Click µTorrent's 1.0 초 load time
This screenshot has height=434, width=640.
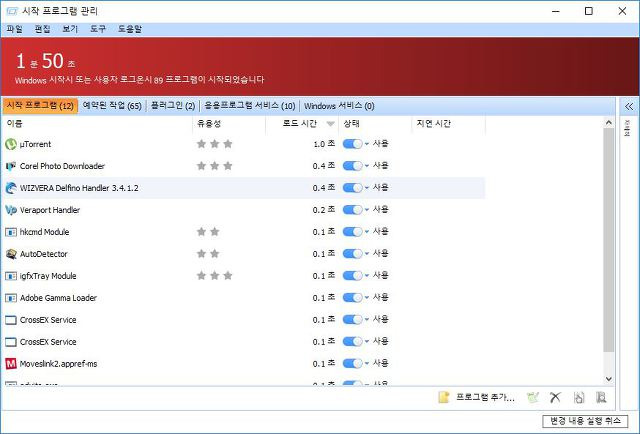[324, 144]
